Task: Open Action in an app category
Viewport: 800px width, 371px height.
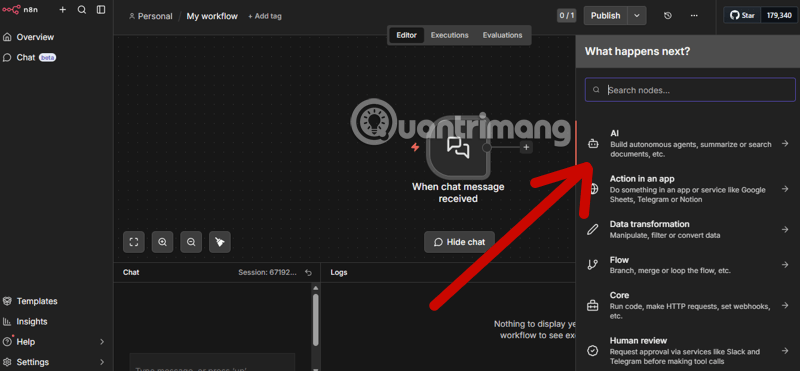Action: (688, 189)
